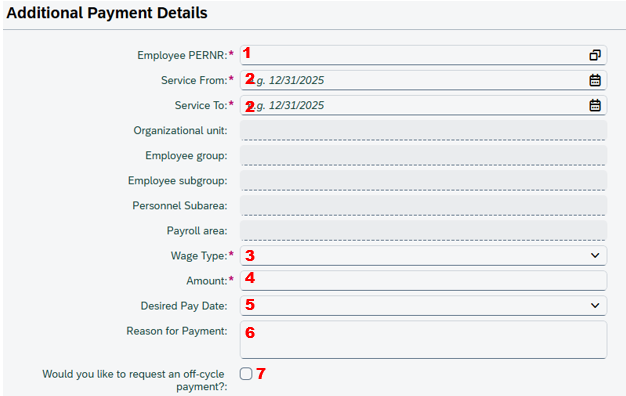Click the Desired Pay Date combo box field
The height and width of the screenshot is (396, 626).
(x=423, y=305)
